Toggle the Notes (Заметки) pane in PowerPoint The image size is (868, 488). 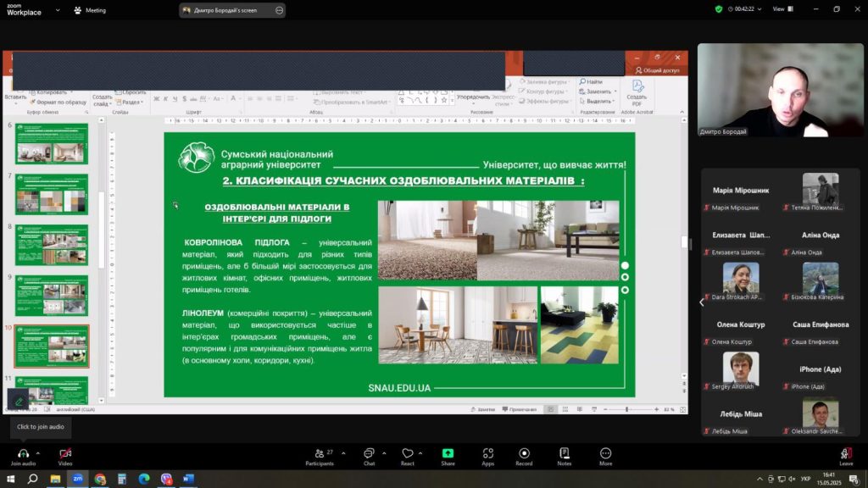point(482,409)
